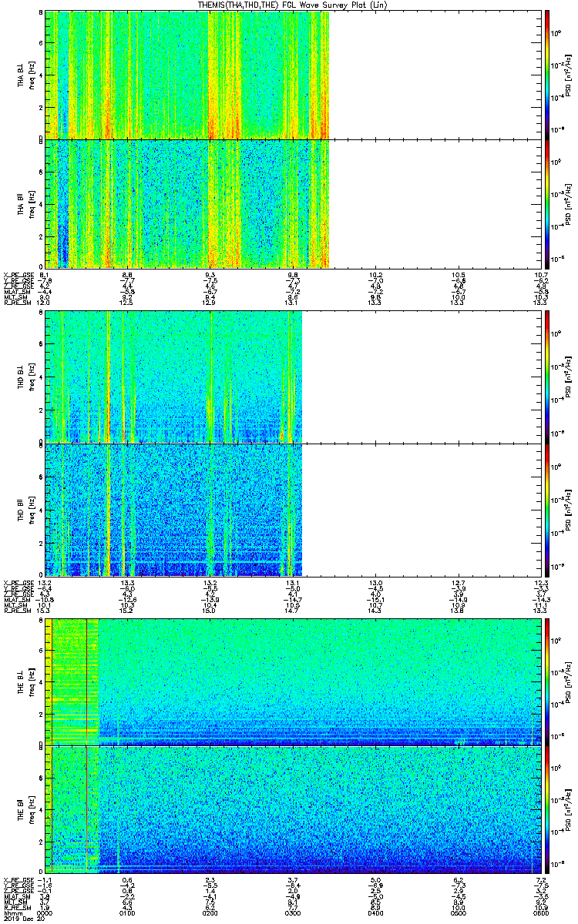Click the PSD colorbar beside THD BL panel
The image size is (578, 924).
546,377
